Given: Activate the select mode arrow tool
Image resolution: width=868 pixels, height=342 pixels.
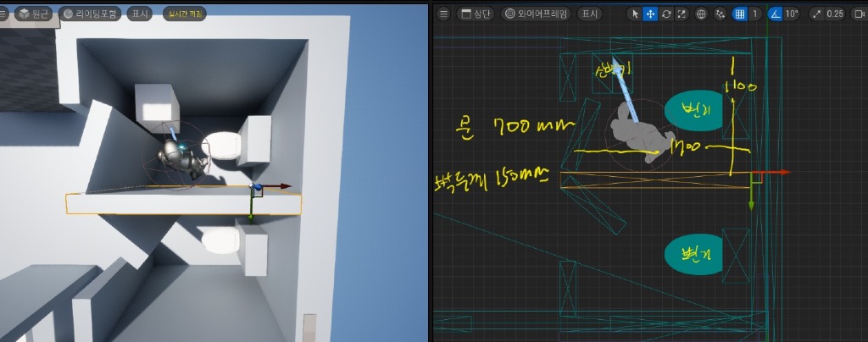Looking at the screenshot, I should (x=635, y=14).
